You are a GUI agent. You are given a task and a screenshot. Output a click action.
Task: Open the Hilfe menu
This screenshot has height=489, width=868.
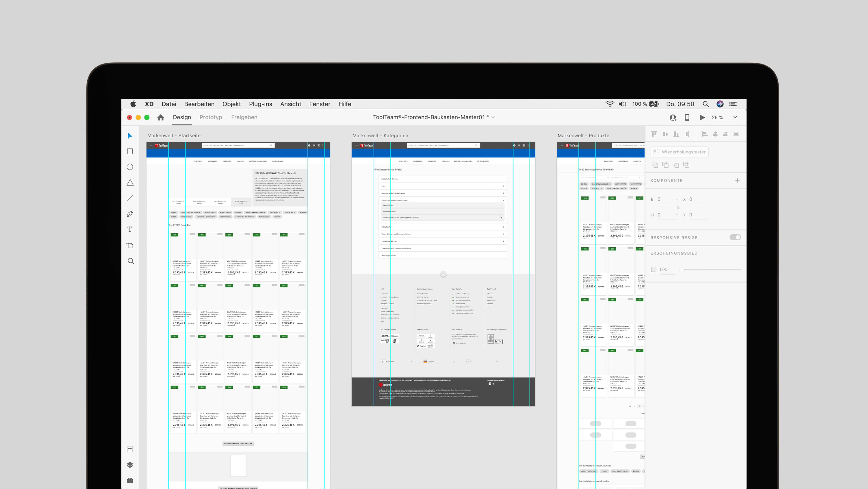(x=345, y=104)
